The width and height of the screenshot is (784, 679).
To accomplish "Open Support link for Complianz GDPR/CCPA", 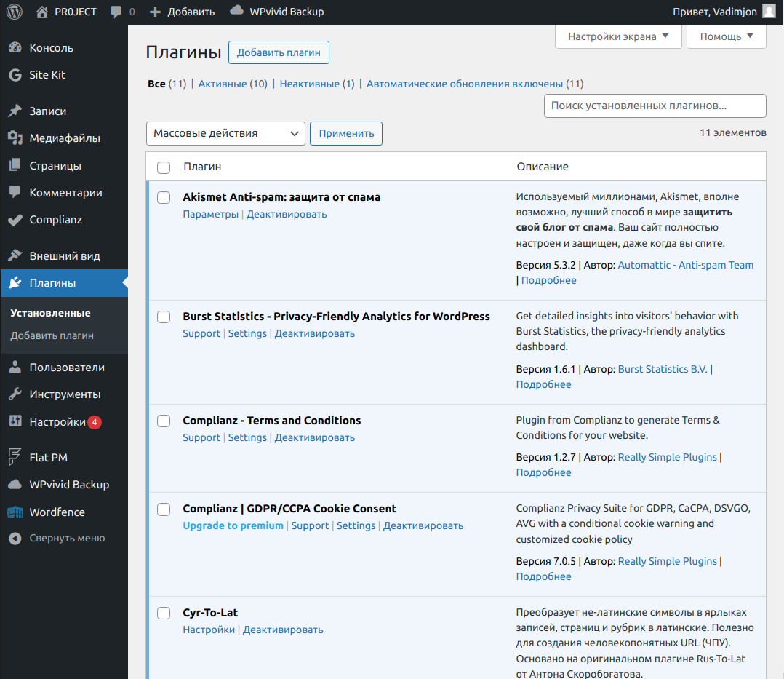I will click(x=310, y=525).
